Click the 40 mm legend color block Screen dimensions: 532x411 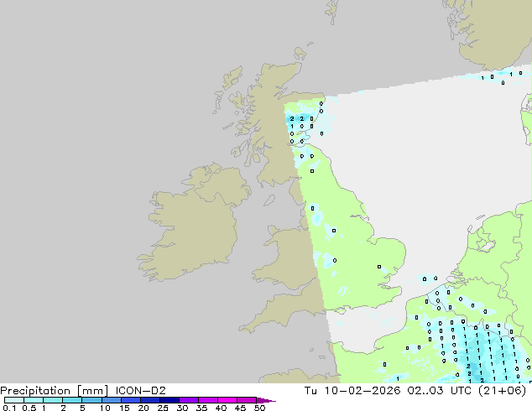[x=227, y=400]
